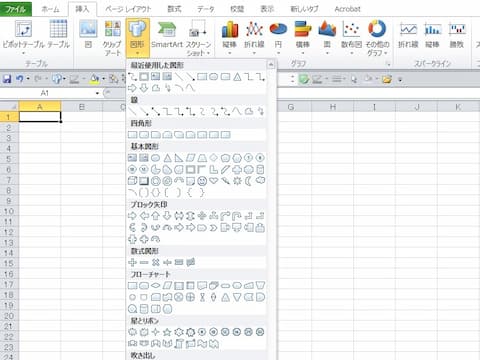480x360 pixels.
Task: Undo via quick access toolbar
Action: [20, 79]
